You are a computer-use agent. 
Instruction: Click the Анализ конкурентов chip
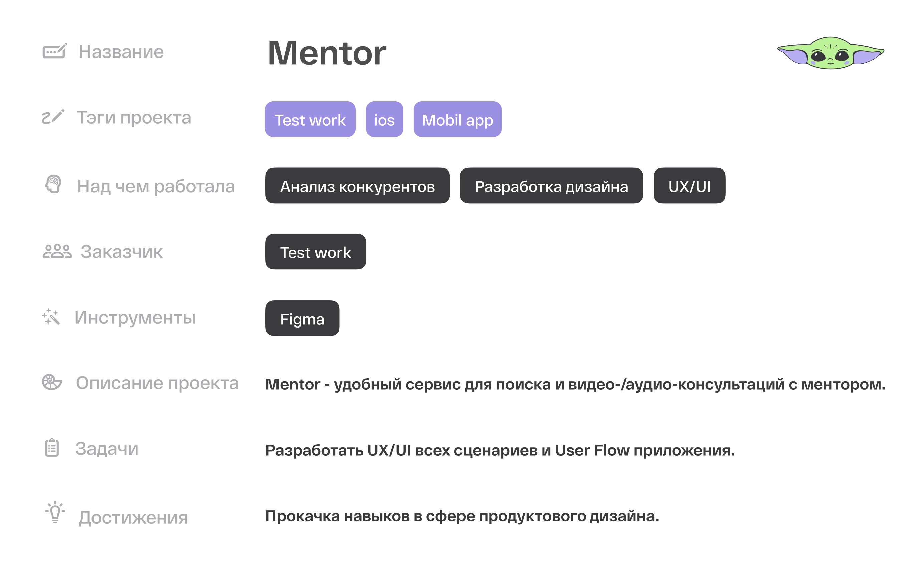pyautogui.click(x=357, y=186)
